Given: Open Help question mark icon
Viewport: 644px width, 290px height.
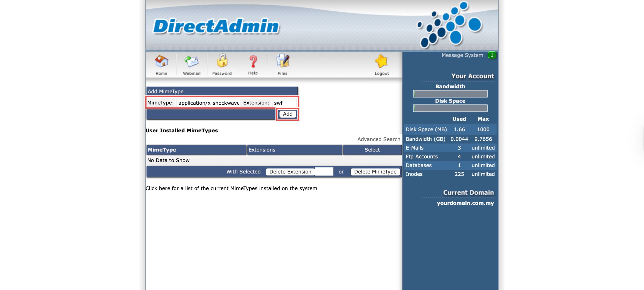Looking at the screenshot, I should pyautogui.click(x=253, y=61).
